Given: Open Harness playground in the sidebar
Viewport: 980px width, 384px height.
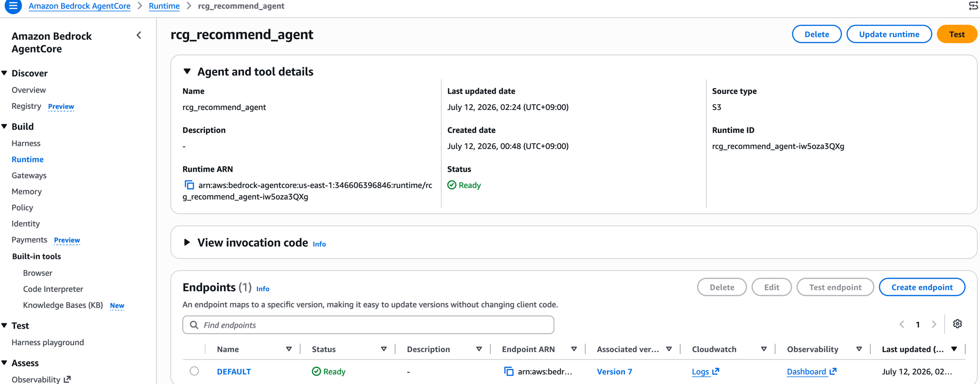Looking at the screenshot, I should coord(48,342).
